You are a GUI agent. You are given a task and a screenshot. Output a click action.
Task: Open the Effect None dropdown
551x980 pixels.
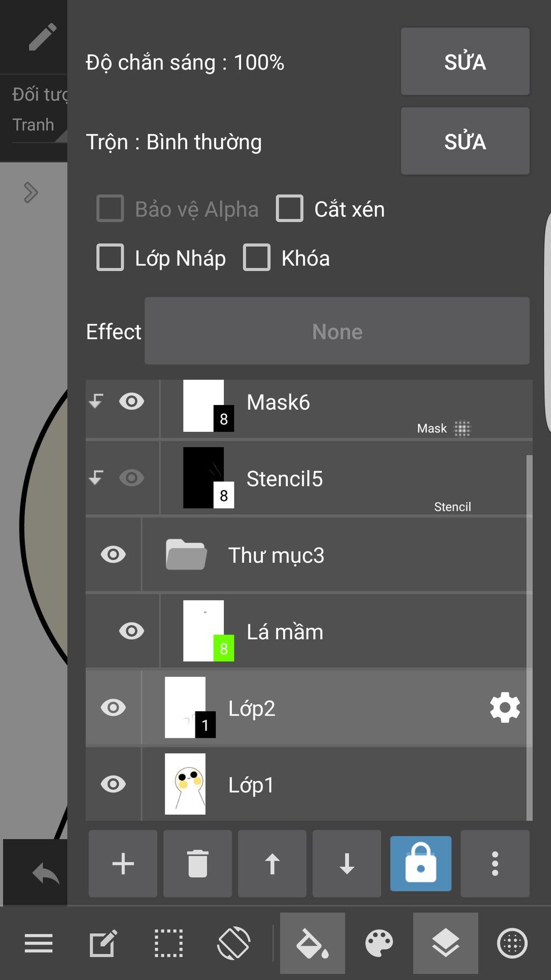(337, 331)
